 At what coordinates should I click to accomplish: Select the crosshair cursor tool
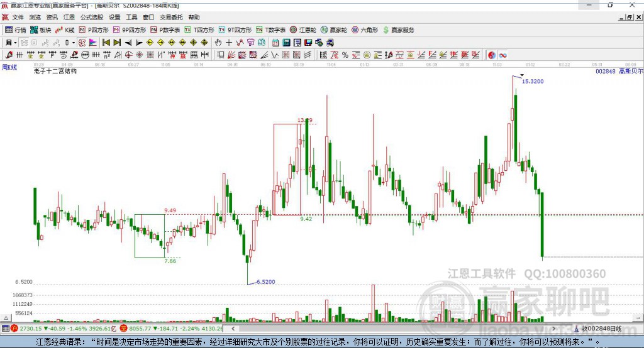(x=229, y=43)
